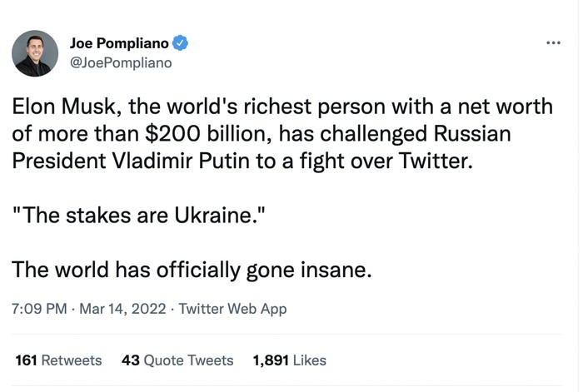View the 161 Retweets list
The image size is (583, 392).
[58, 360]
